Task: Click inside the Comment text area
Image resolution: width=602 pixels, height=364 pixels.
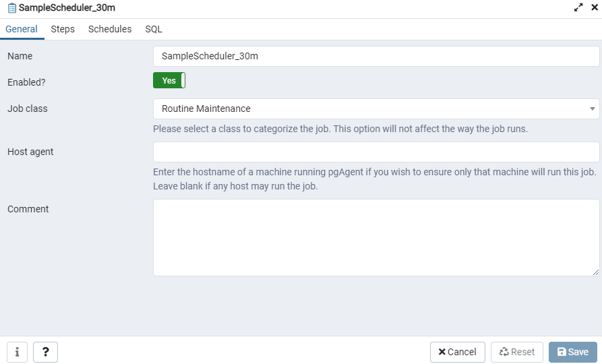Action: (x=376, y=237)
